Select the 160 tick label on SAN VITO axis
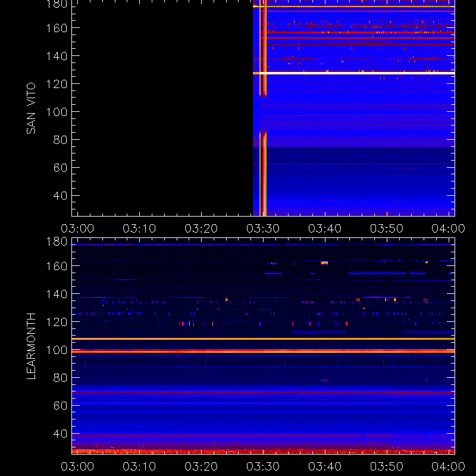Viewport: 476px width, 476px height. pyautogui.click(x=57, y=28)
